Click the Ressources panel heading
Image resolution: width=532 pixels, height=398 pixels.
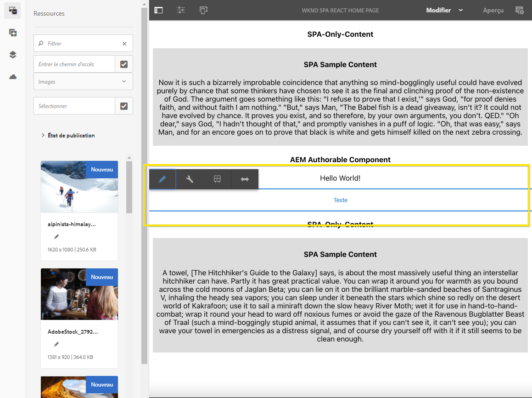tap(49, 14)
